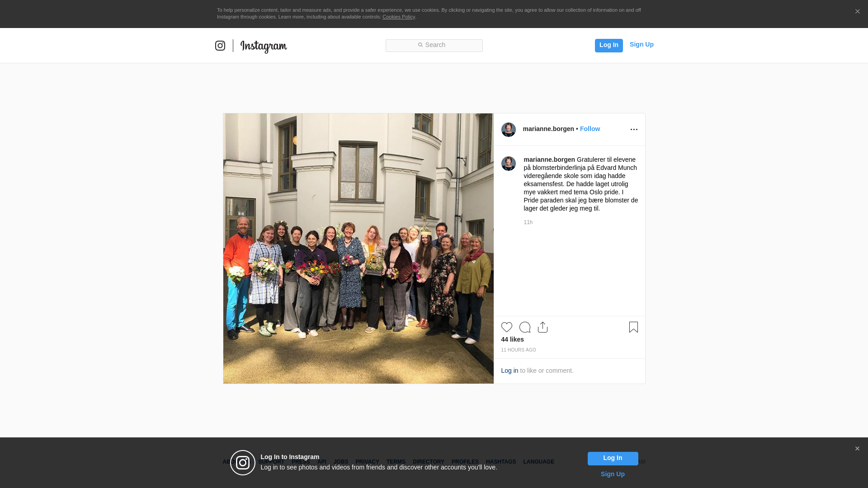Screen dimensions: 868x488
Task: Open the Cookies Policy link
Action: coord(399,17)
